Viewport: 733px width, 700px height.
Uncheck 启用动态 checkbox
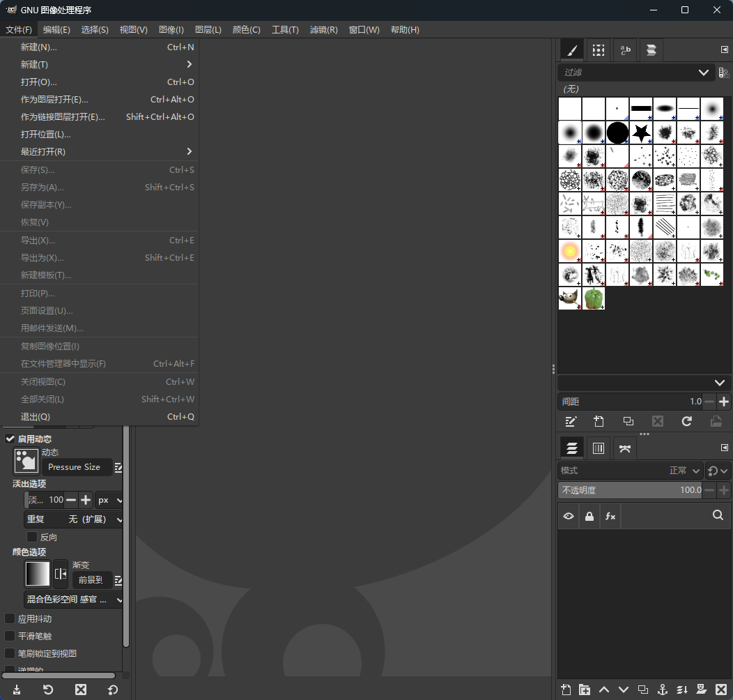10,439
